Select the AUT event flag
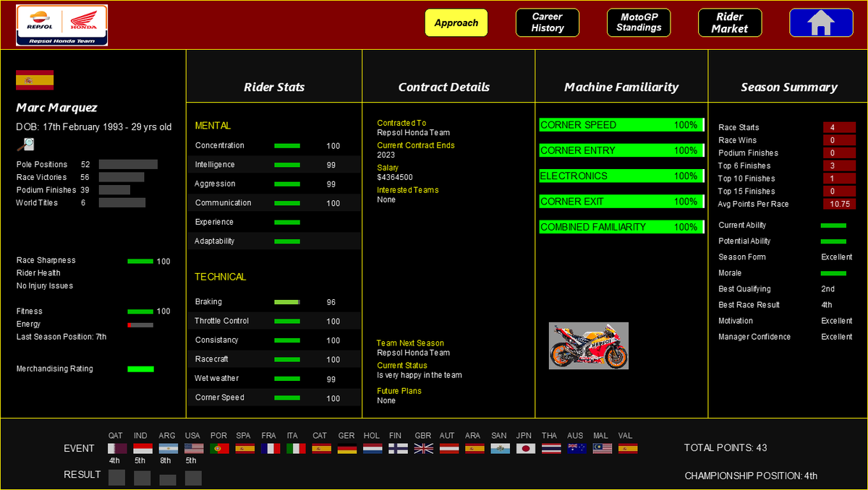868x490 pixels. tap(449, 448)
